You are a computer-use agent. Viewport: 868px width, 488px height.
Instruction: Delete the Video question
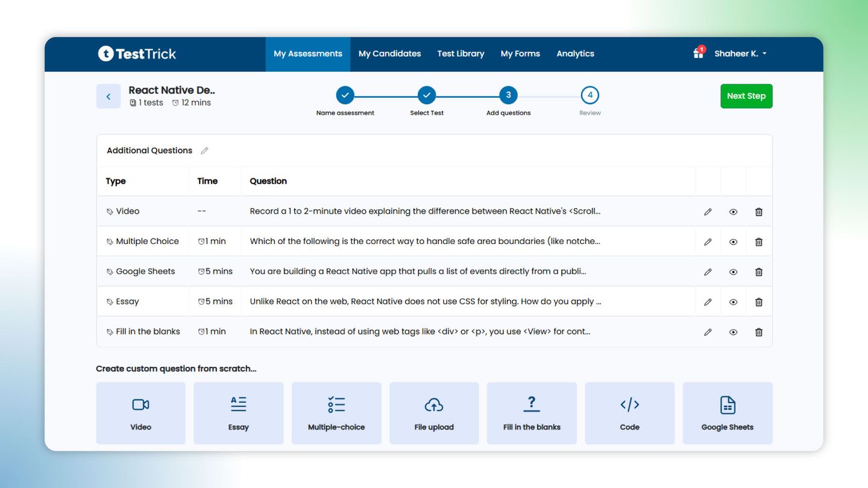coord(759,211)
